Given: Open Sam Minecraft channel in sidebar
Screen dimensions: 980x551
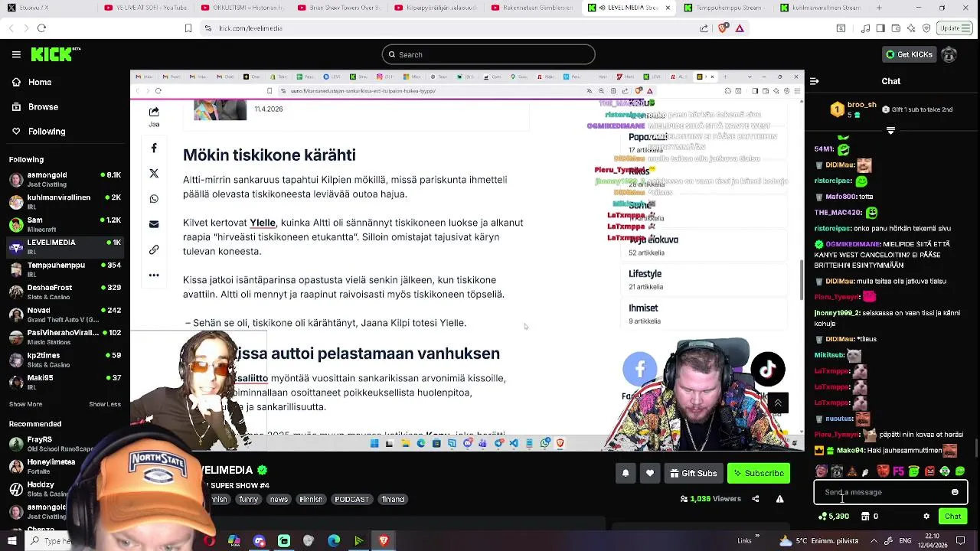Looking at the screenshot, I should pos(65,224).
